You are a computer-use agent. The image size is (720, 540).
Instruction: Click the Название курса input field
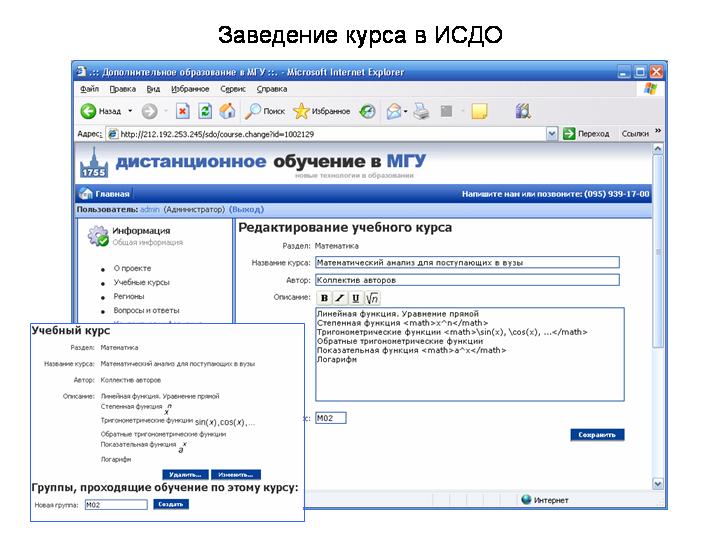(x=467, y=263)
